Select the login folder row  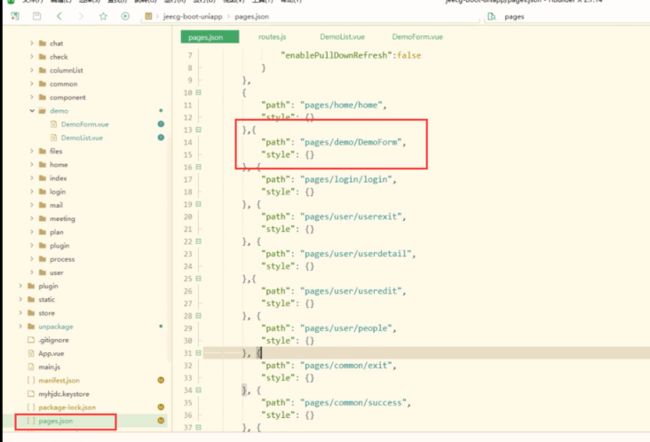pyautogui.click(x=87, y=192)
